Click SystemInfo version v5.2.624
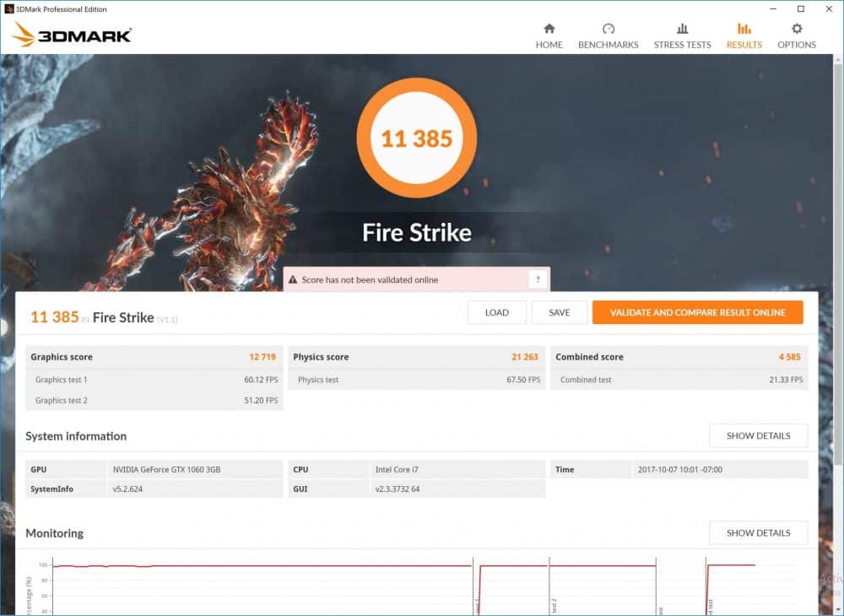844x616 pixels. coord(127,489)
